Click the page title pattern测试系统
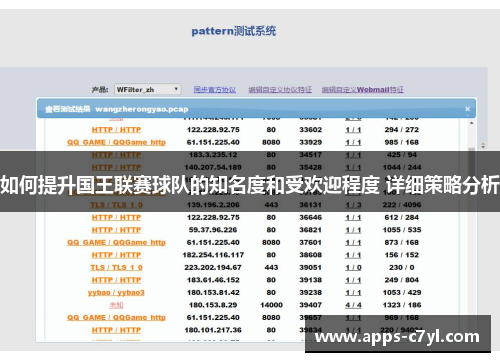The height and width of the screenshot is (362, 500). pos(234,31)
